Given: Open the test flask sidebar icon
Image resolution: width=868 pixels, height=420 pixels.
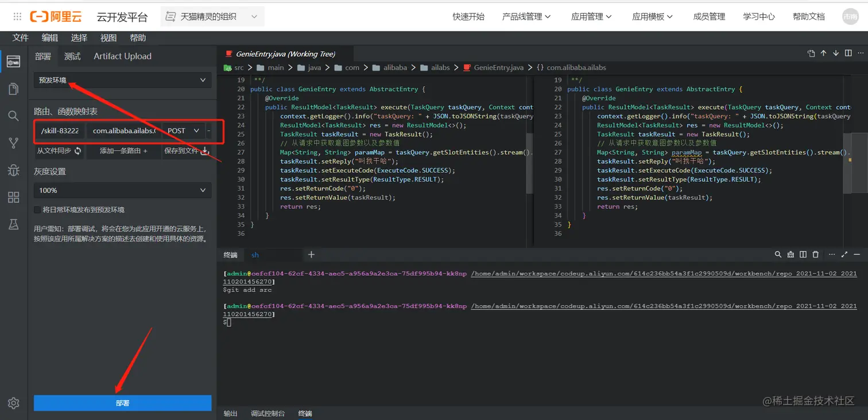Looking at the screenshot, I should (x=13, y=224).
